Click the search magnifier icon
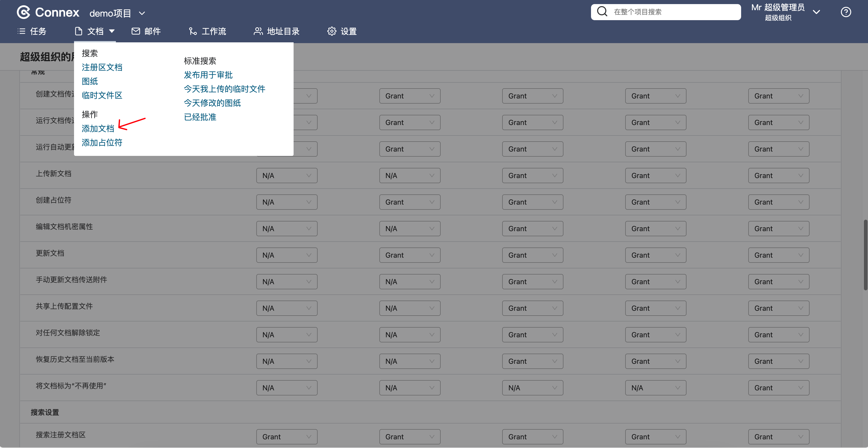This screenshot has height=448, width=868. 602,12
